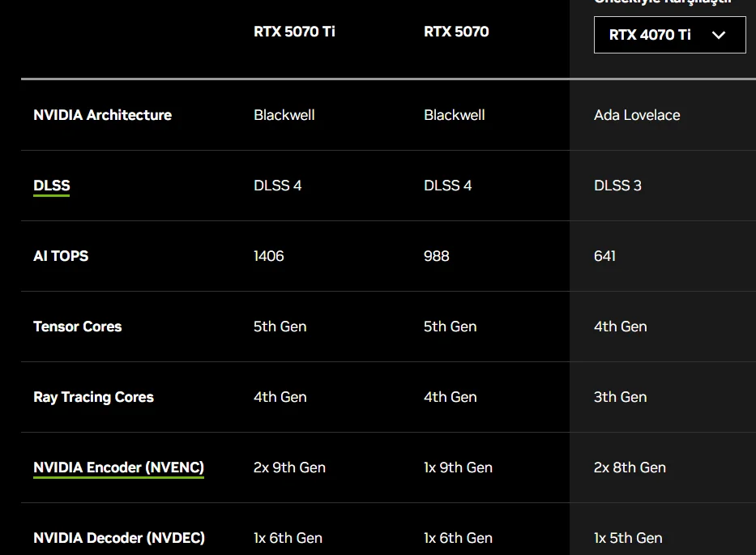This screenshot has width=756, height=555.
Task: Select the RTX 5070 Ti column header
Action: 294,32
